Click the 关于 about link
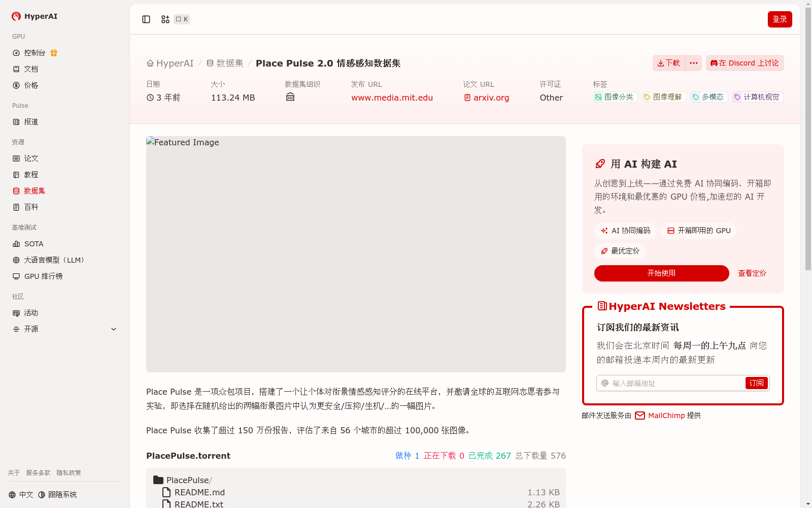Image resolution: width=812 pixels, height=508 pixels. pos(14,473)
